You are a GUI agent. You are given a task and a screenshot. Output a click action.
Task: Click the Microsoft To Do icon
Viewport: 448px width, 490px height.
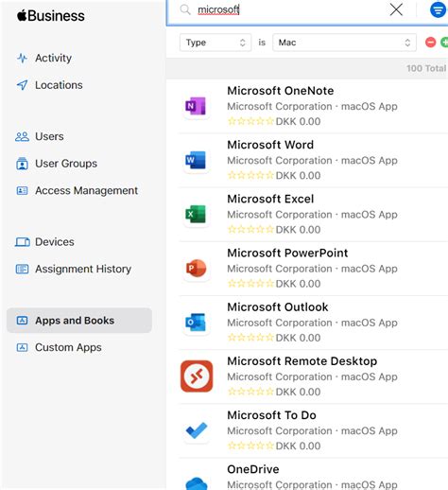[x=196, y=430]
